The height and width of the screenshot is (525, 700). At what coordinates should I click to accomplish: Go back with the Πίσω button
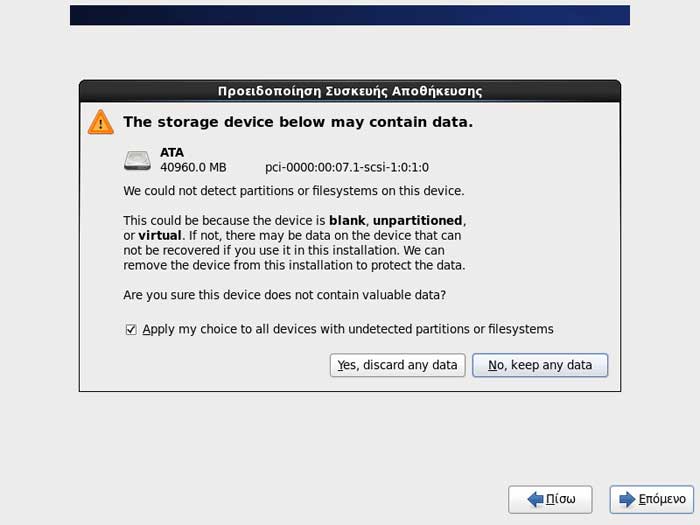(x=550, y=499)
